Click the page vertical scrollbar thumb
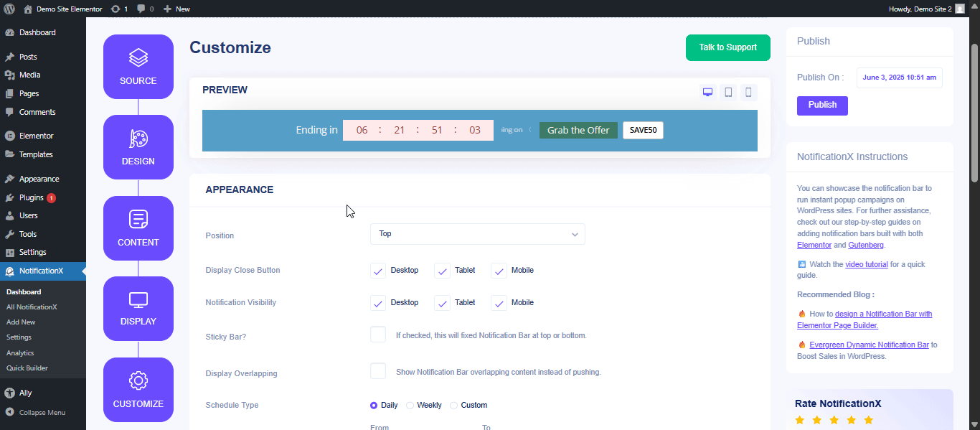The image size is (980, 430). 974,113
